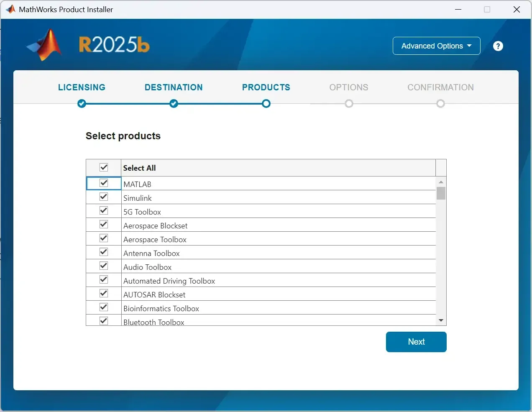This screenshot has height=412, width=532.
Task: Uncheck the AUTOSAR Blockset checkbox
Action: coord(104,293)
